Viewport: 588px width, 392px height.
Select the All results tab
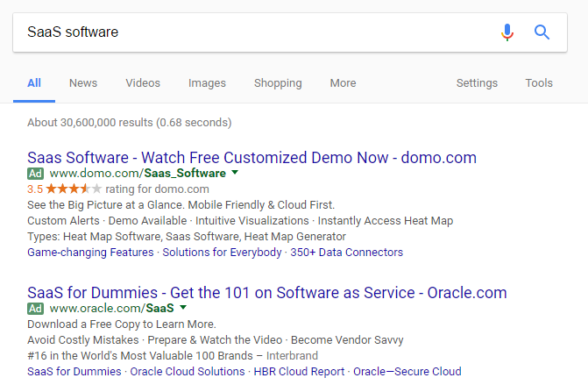click(x=34, y=83)
